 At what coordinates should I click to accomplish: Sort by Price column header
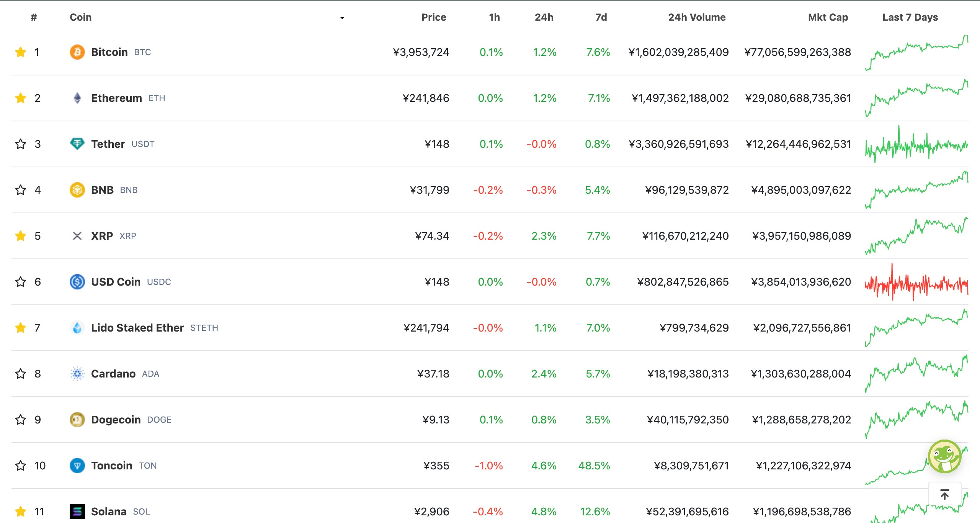434,17
